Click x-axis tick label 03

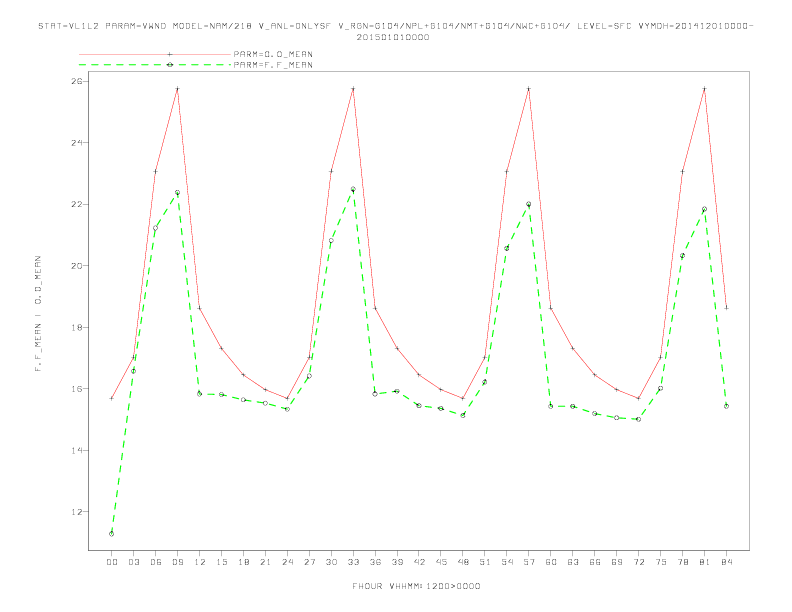coord(133,562)
